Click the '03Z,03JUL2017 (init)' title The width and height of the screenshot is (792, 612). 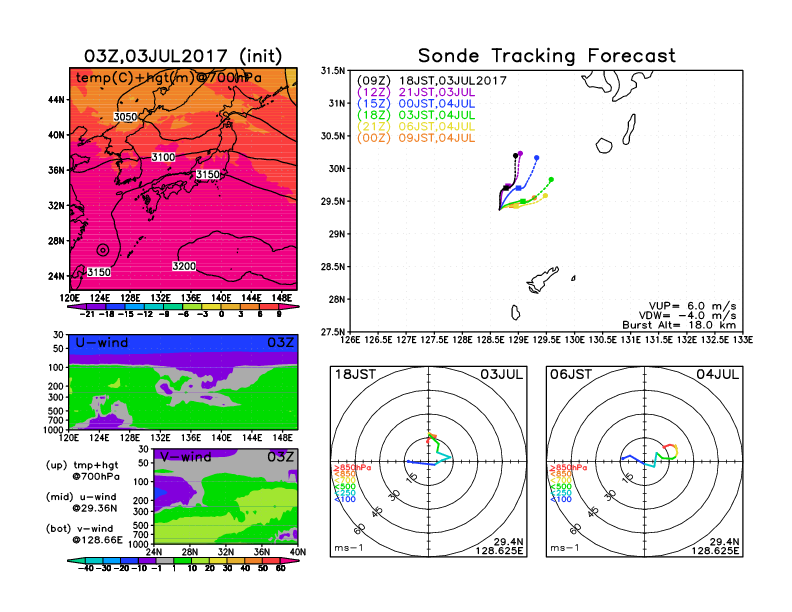tap(183, 56)
